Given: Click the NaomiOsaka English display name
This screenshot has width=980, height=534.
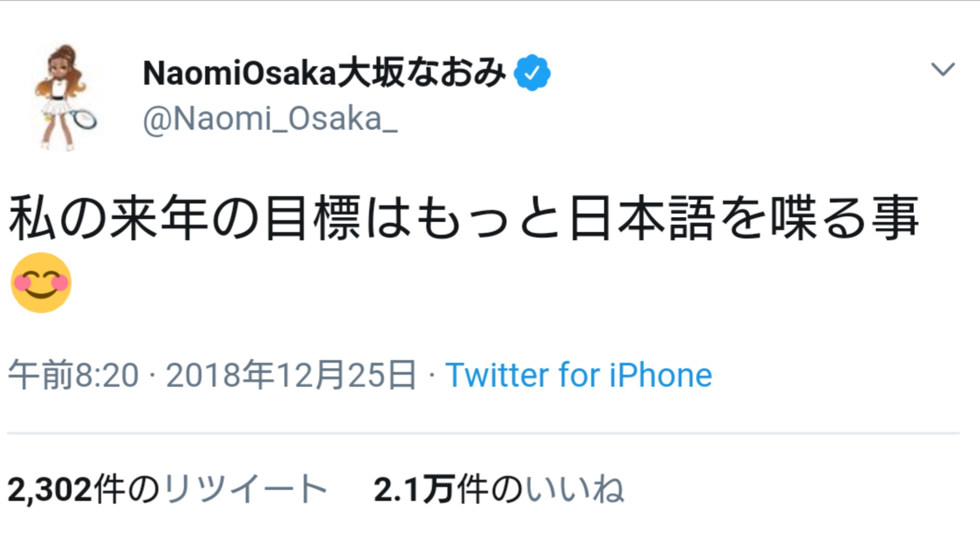Looking at the screenshot, I should (240, 73).
